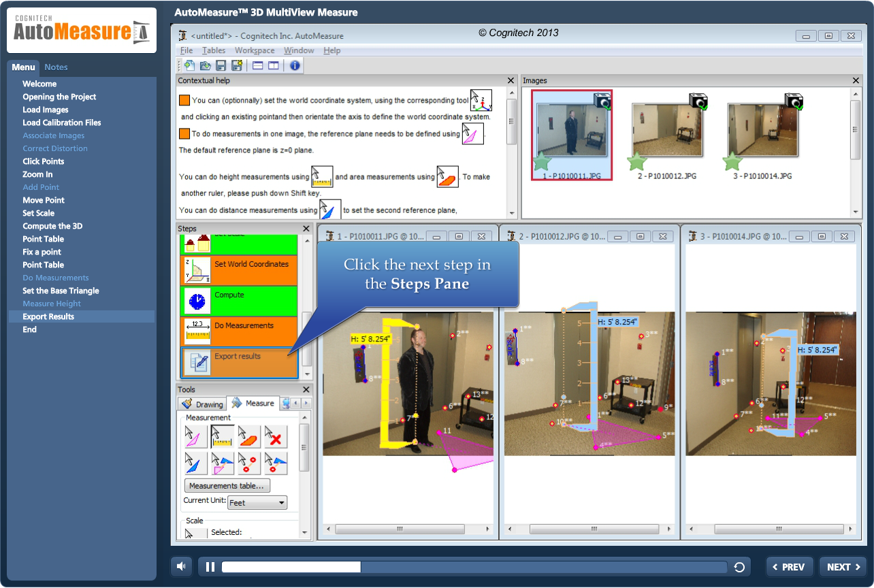Select the red X delete measurement tool
Screen dimensions: 874x588
point(276,436)
